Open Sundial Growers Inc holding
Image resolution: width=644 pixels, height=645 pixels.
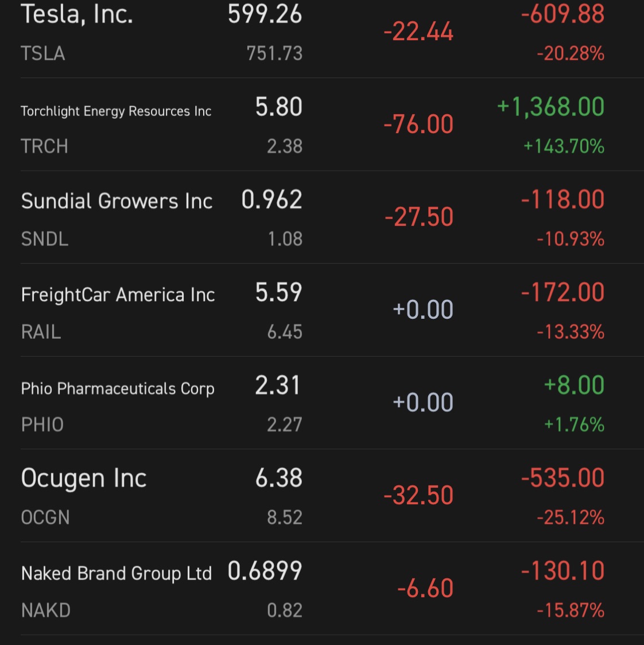pos(117,201)
